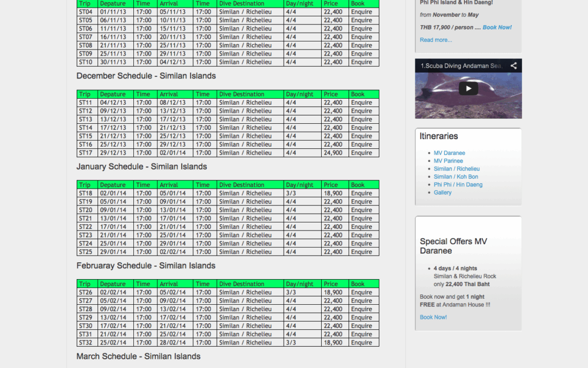588x368 pixels.
Task: Click the Book Now! link beside THB 17,900
Action: click(497, 27)
